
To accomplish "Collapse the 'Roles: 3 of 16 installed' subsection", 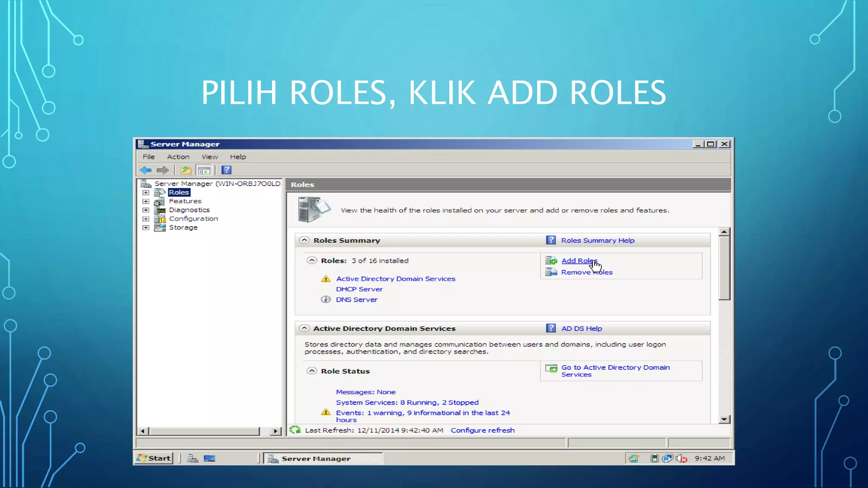I will (312, 261).
